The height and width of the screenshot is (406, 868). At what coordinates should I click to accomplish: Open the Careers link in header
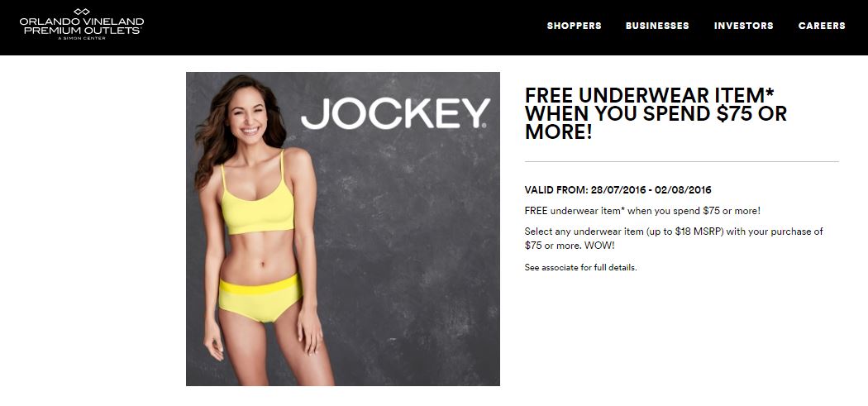click(822, 26)
